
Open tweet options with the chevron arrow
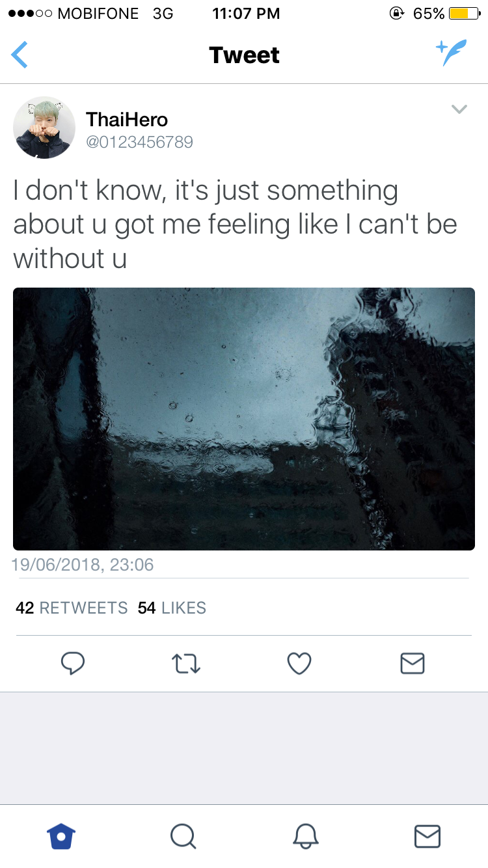(459, 109)
